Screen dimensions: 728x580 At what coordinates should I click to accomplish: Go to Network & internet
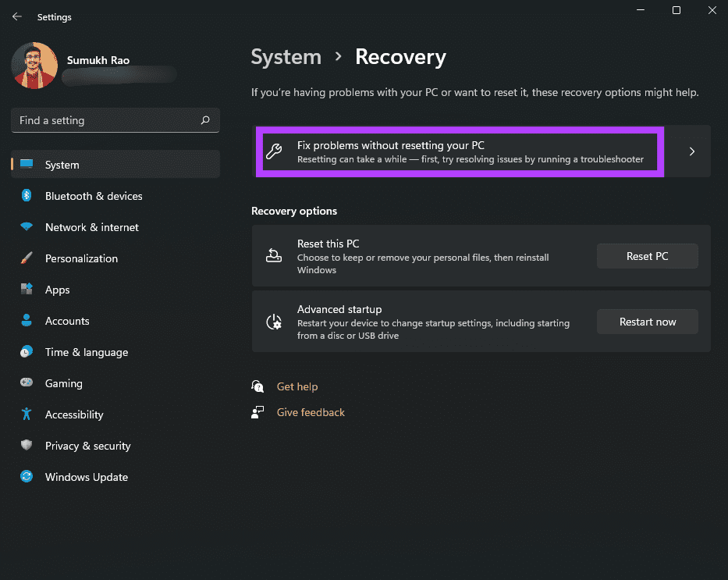coord(115,227)
